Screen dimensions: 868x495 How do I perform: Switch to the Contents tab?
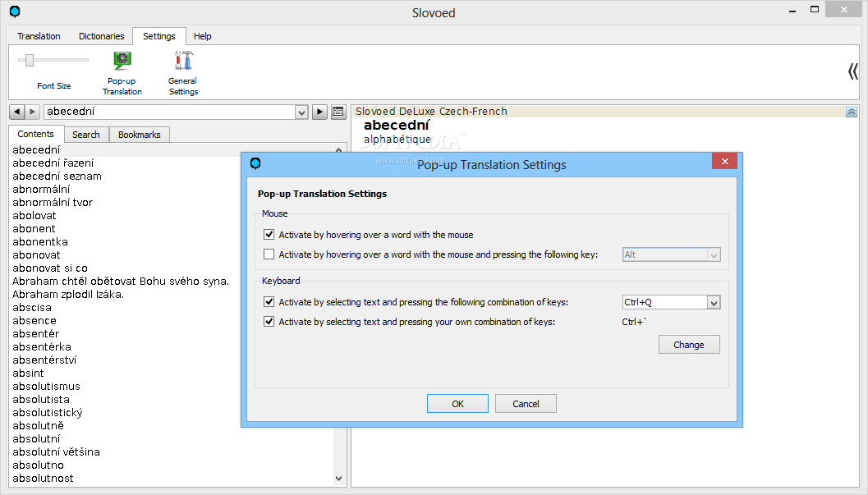(x=35, y=134)
